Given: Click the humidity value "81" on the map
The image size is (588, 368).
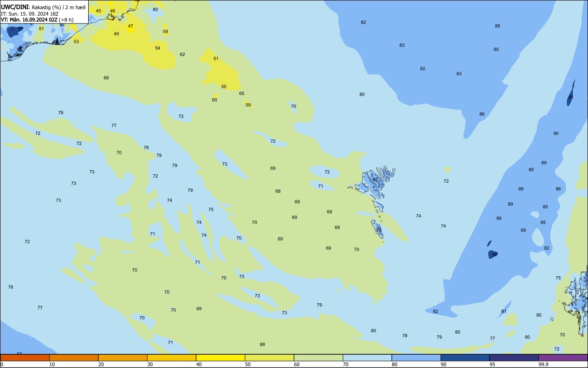Looking at the screenshot, I should (504, 312).
